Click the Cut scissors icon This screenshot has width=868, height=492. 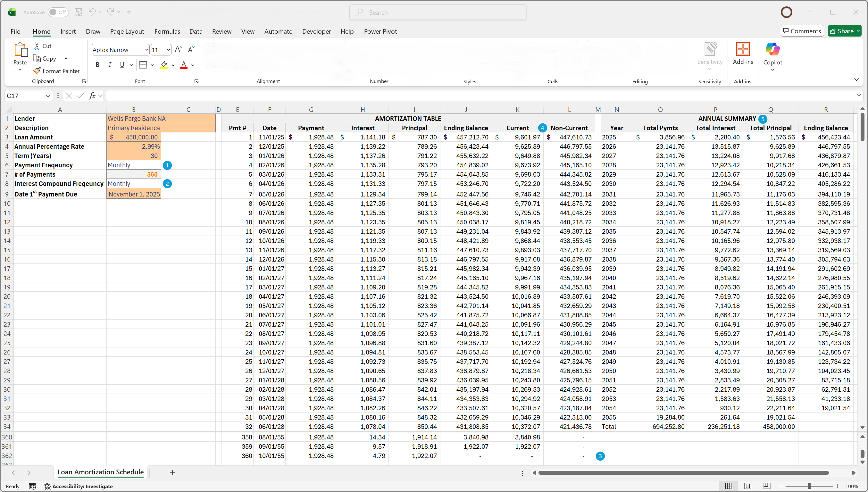click(x=37, y=46)
